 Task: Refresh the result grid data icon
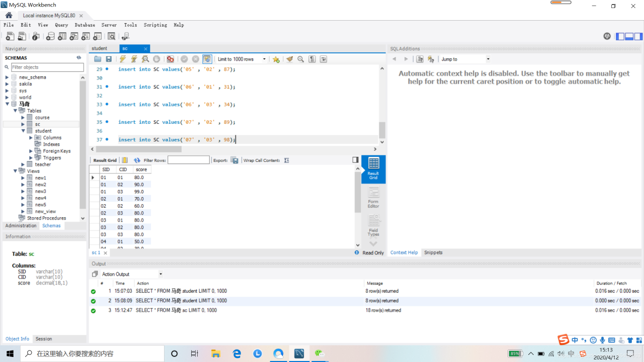click(x=137, y=160)
